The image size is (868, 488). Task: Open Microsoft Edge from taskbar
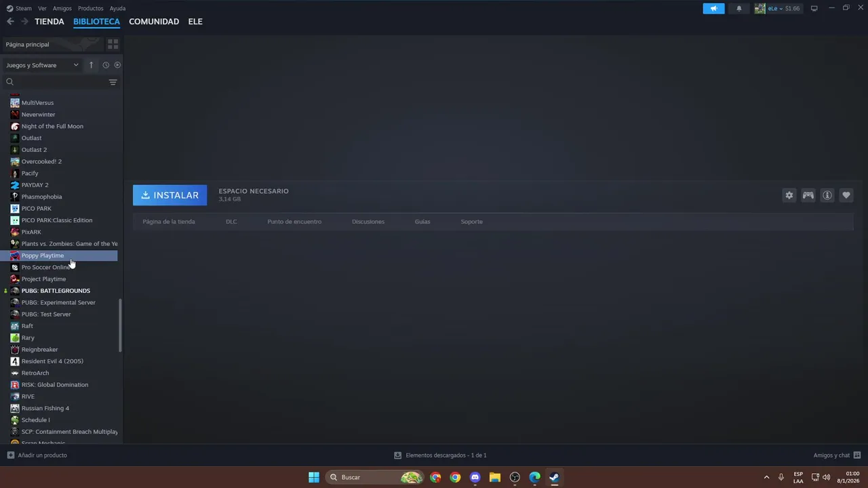(x=534, y=477)
